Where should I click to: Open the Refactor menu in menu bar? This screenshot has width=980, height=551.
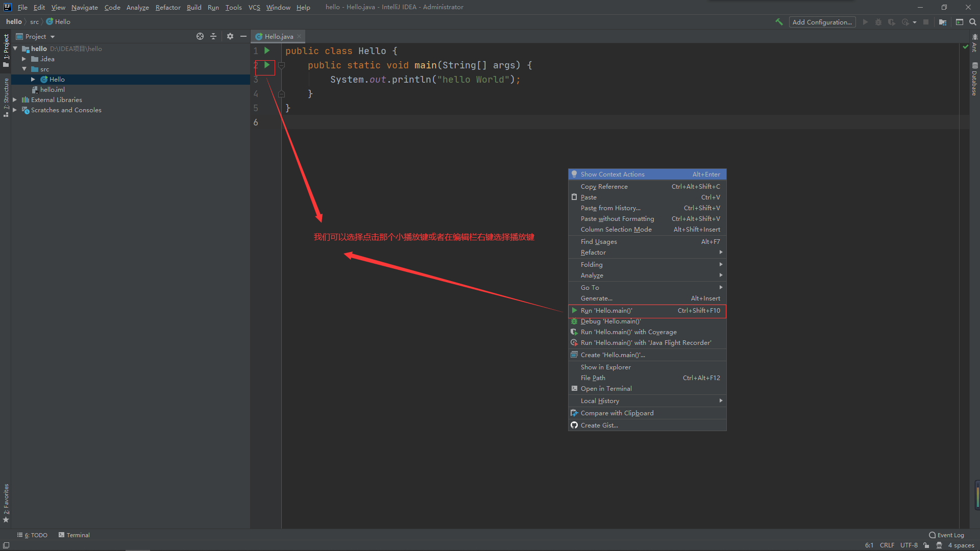tap(168, 7)
